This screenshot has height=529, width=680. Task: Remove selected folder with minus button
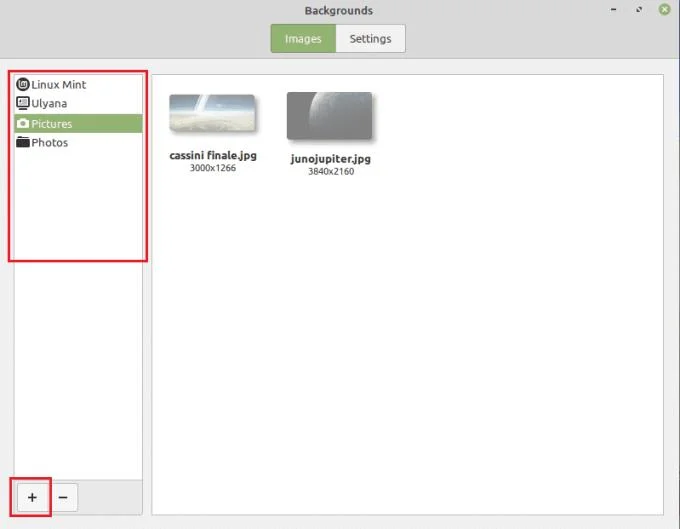(63, 497)
